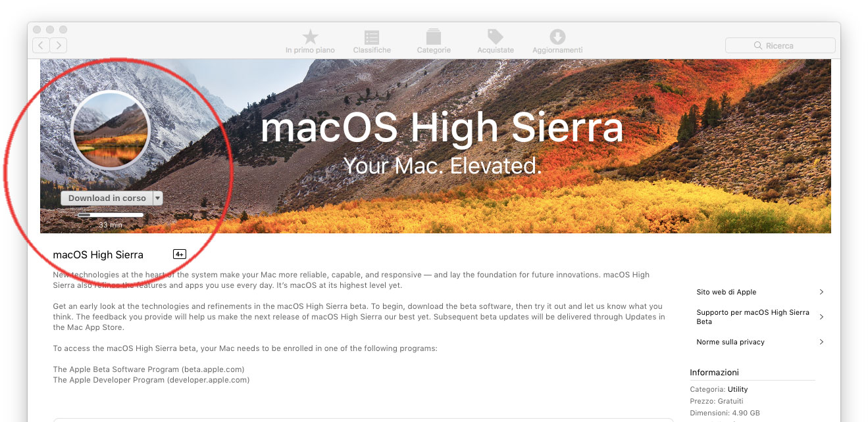This screenshot has width=868, height=422.
Task: Go back with the left arrow button
Action: tap(41, 45)
